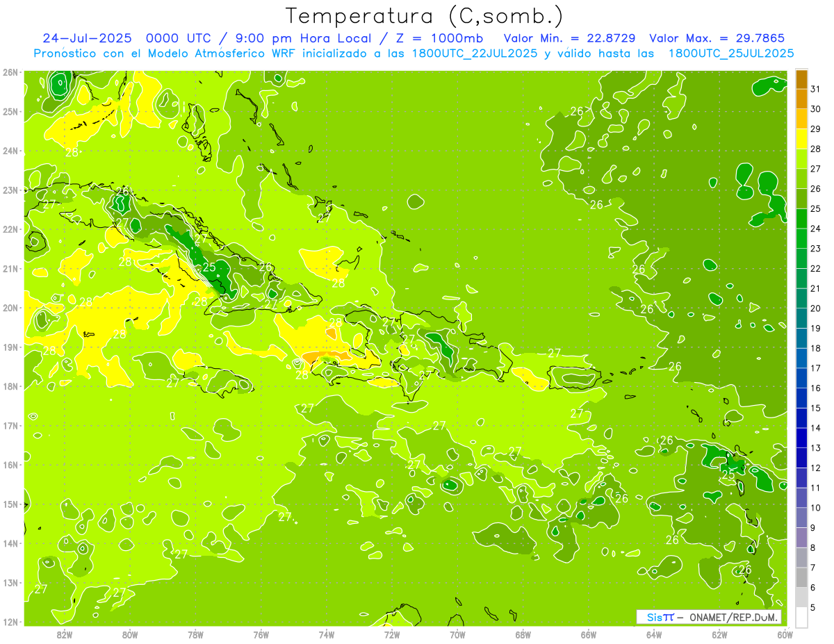Select the 24-Jul-2025 date text
Viewport: 834px width, 644px height.
[x=87, y=38]
